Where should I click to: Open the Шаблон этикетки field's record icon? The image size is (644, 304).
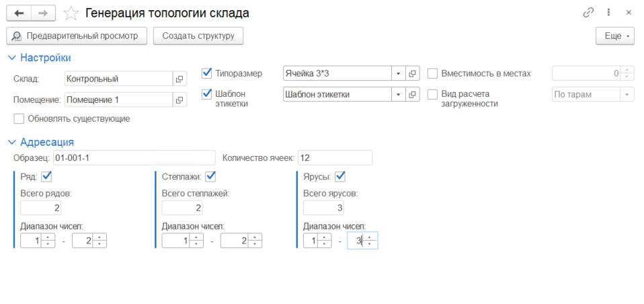413,94
